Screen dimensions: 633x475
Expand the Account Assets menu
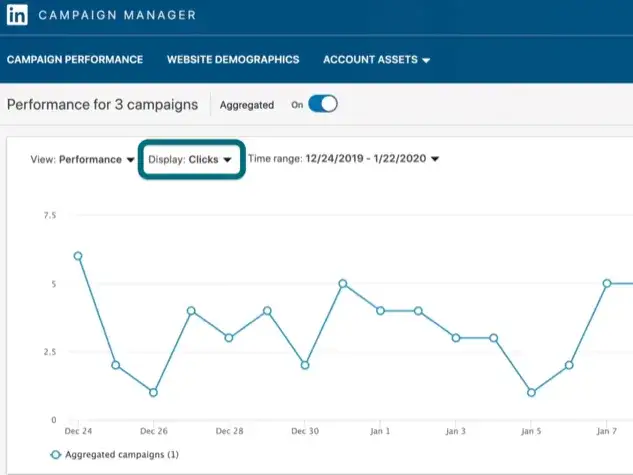tap(376, 60)
